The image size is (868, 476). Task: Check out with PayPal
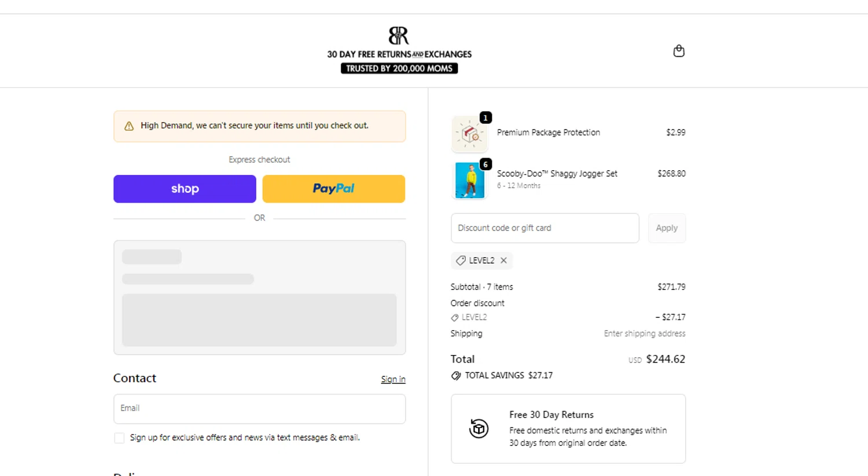[334, 189]
